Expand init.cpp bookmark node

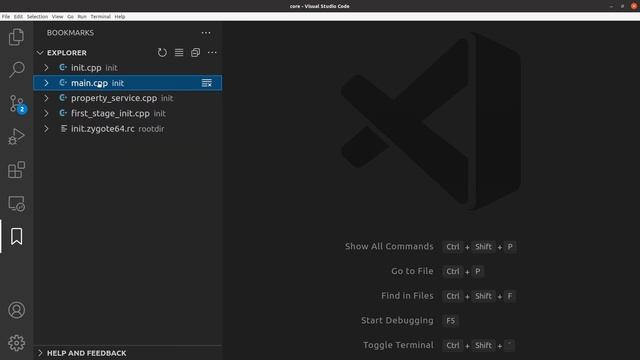(x=46, y=68)
